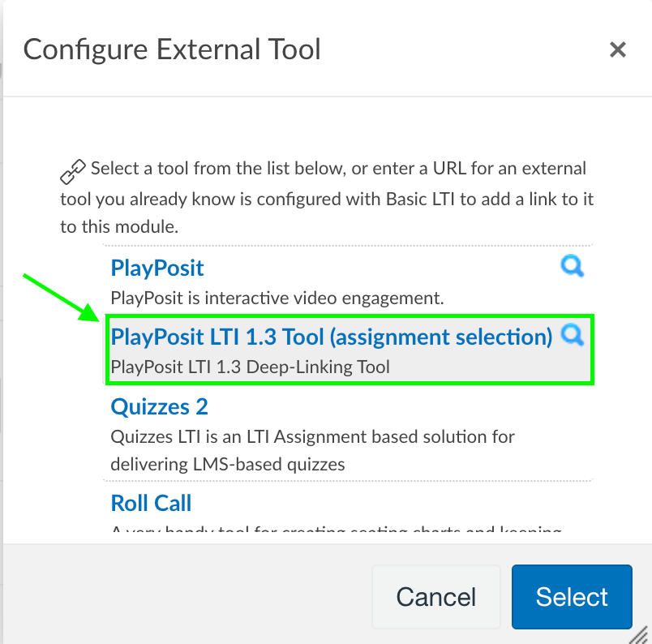Close the Configure External Tool dialog
Viewport: 652px width, 644px height.
click(618, 50)
